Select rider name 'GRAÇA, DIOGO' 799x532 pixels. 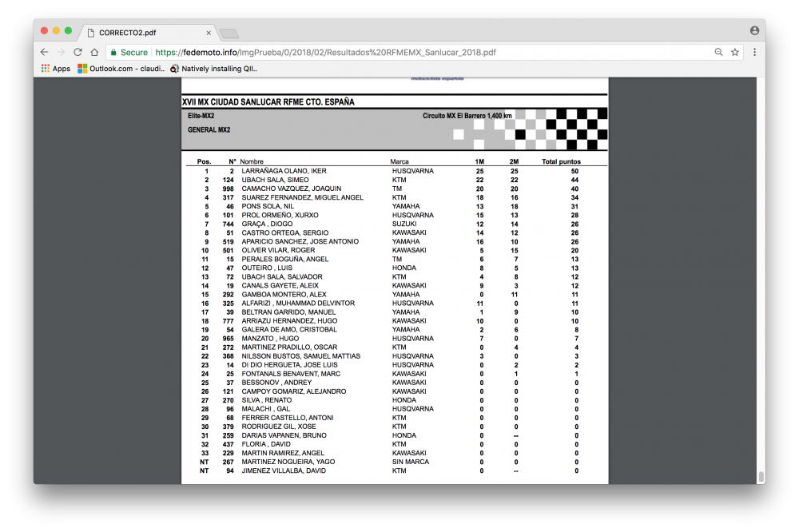coord(267,224)
